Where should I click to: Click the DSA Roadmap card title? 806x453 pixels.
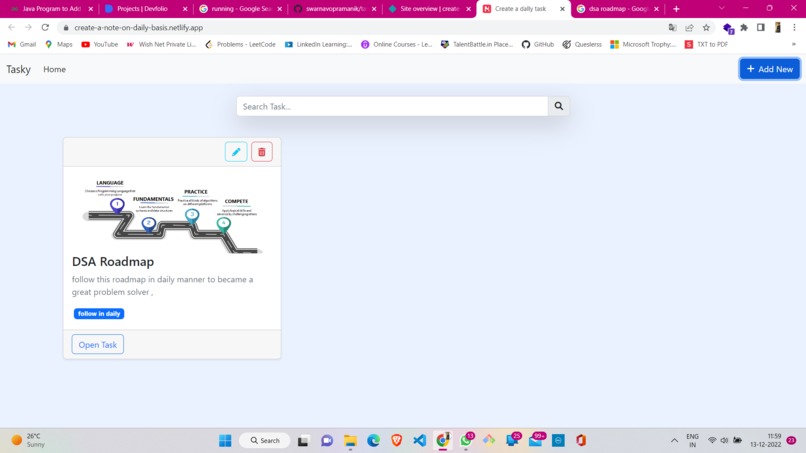[113, 262]
